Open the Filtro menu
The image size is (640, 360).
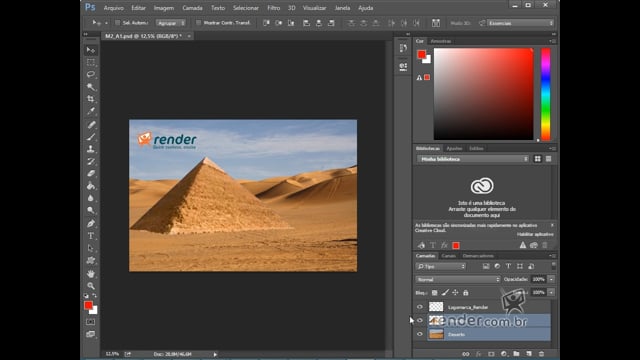point(273,8)
